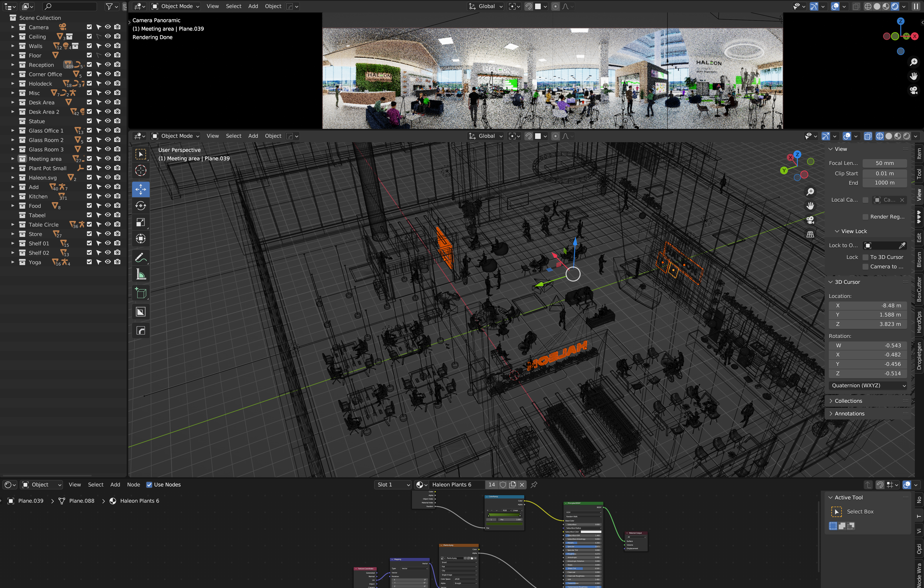Expand the Collections panel
This screenshot has height=588, width=924.
click(848, 401)
